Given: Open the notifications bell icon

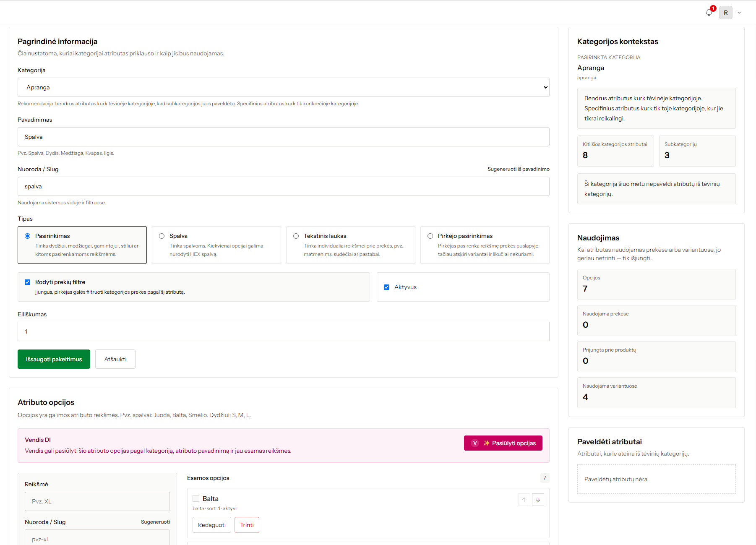Looking at the screenshot, I should click(x=709, y=13).
